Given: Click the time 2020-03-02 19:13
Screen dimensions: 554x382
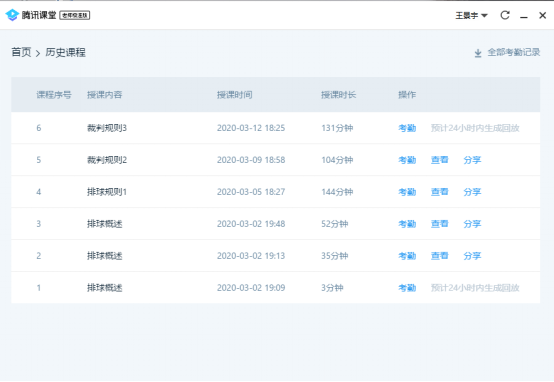Looking at the screenshot, I should pos(251,255).
